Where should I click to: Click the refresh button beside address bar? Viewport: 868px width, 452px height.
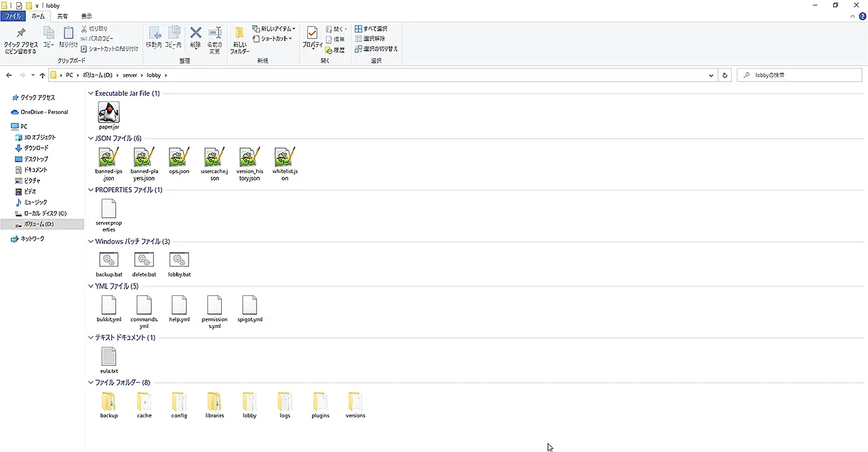pyautogui.click(x=725, y=75)
